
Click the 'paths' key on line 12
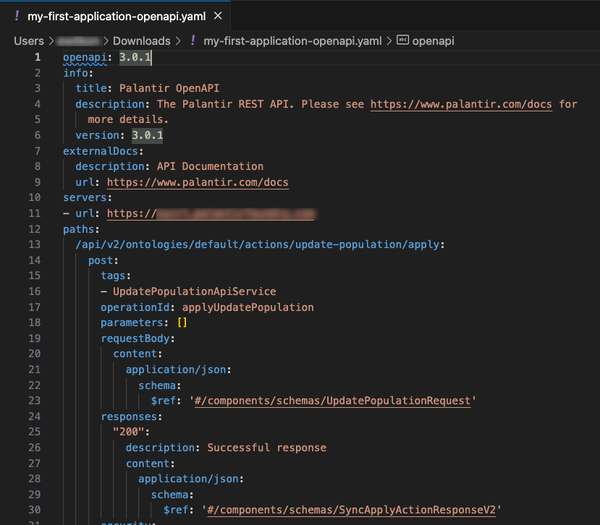click(x=78, y=229)
